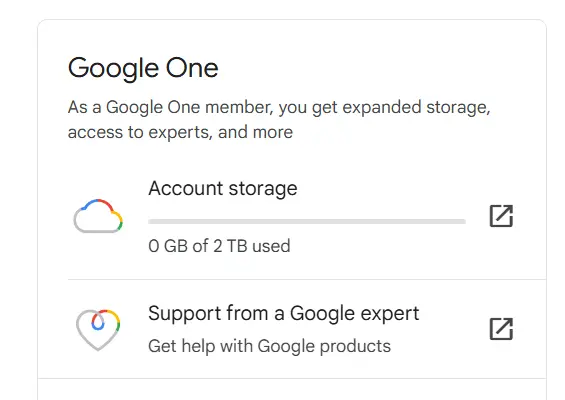Image resolution: width=565 pixels, height=400 pixels.
Task: Click the word storage in Account storage
Action: coord(263,189)
